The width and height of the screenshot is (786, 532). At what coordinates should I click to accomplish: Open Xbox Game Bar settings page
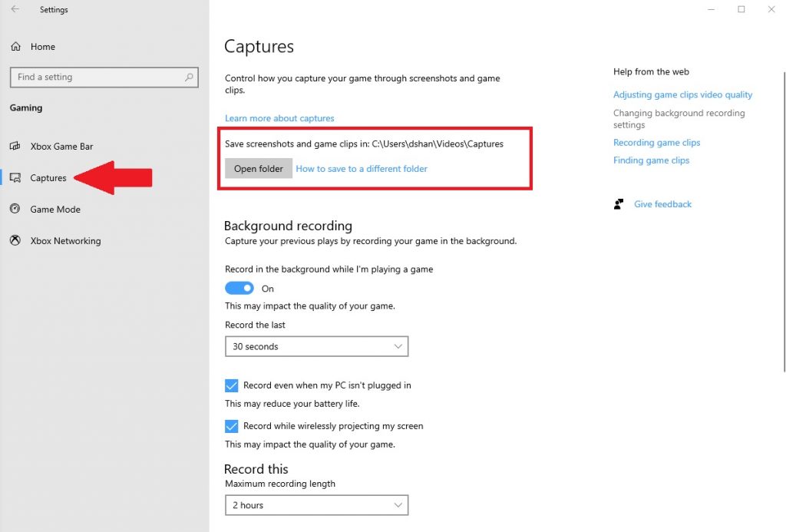[x=61, y=147]
